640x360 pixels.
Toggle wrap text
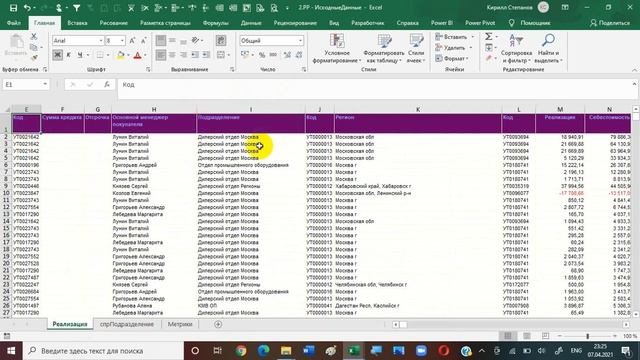click(x=221, y=40)
